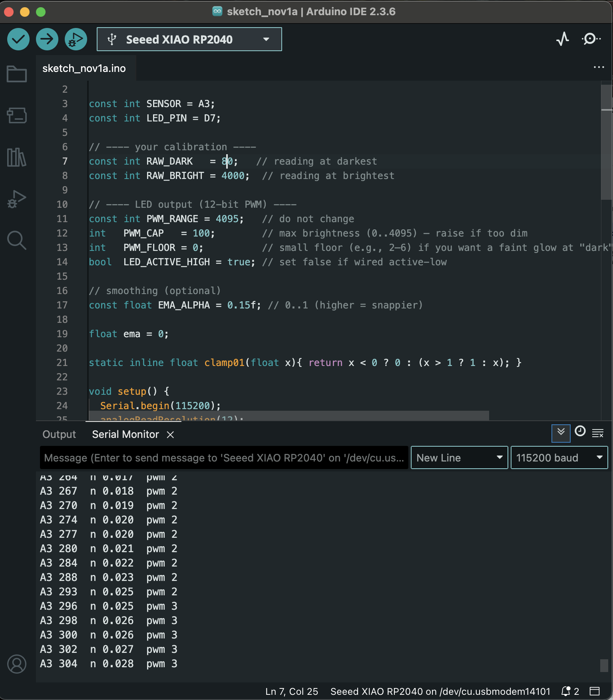
Task: Clear the Serial Monitor output
Action: coord(598,433)
